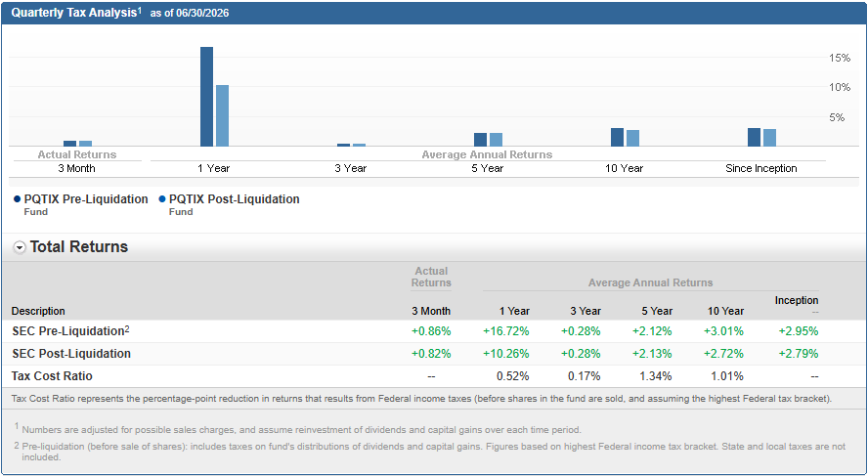Click the PQTIX Pre-Liquidation legend dot

[x=18, y=199]
